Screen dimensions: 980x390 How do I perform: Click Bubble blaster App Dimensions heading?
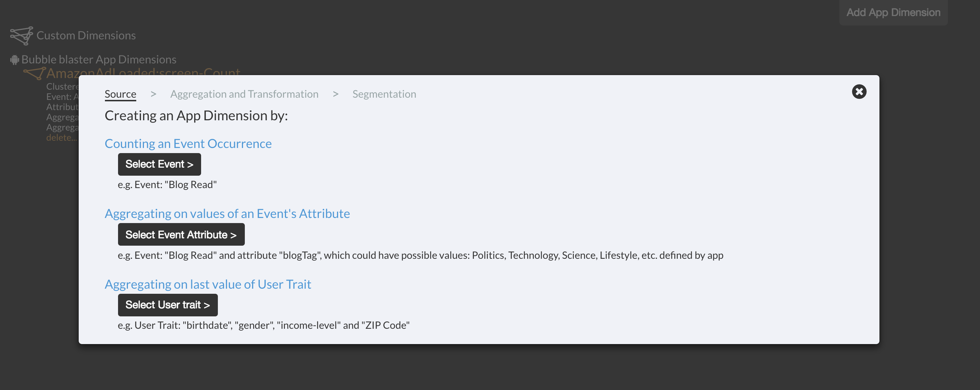(x=99, y=59)
